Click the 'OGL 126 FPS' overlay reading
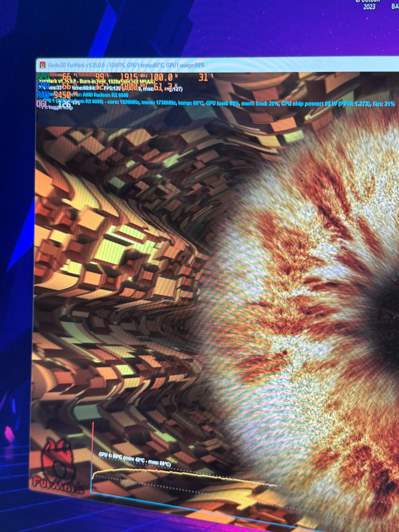The width and height of the screenshot is (399, 532). pos(58,103)
